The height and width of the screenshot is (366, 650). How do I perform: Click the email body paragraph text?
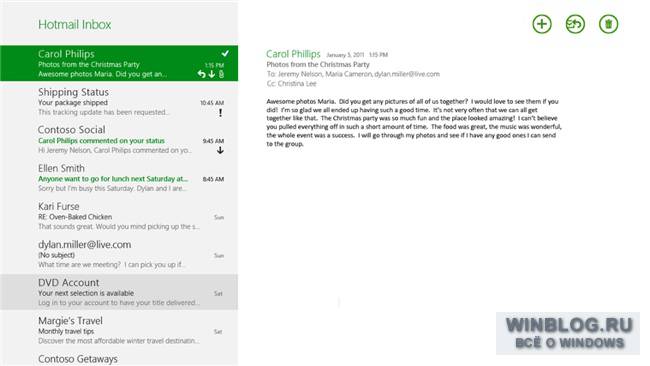tap(414, 122)
